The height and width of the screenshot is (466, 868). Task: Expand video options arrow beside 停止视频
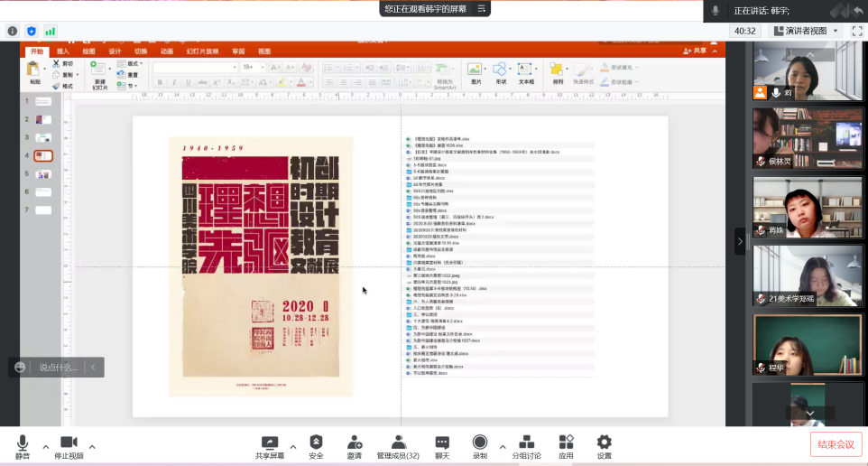pyautogui.click(x=92, y=447)
